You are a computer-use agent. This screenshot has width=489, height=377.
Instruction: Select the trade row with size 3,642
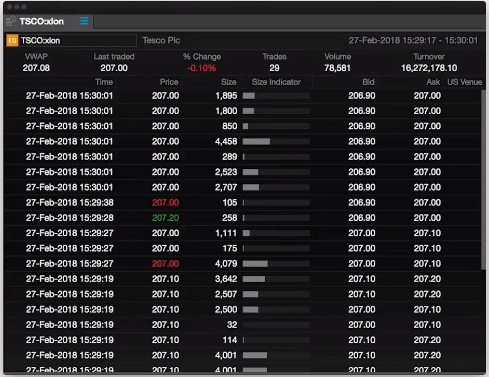[242, 279]
